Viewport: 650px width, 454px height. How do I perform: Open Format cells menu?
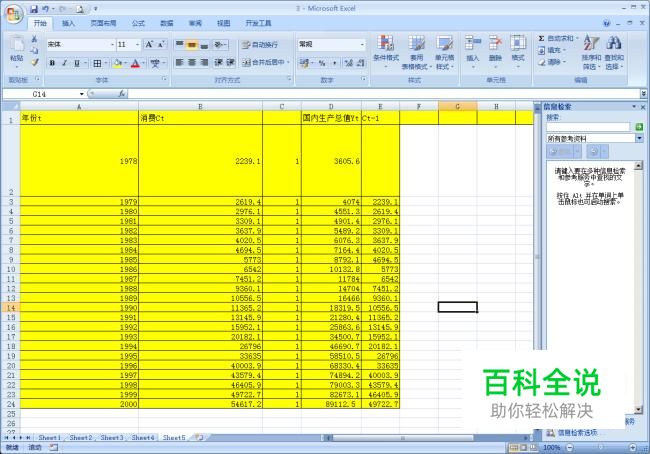point(518,50)
